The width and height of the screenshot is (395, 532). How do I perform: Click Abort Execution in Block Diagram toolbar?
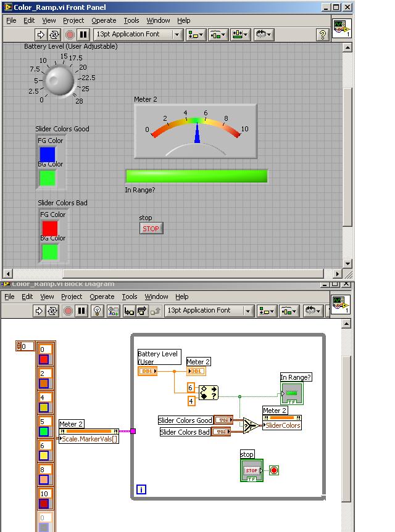[69, 311]
